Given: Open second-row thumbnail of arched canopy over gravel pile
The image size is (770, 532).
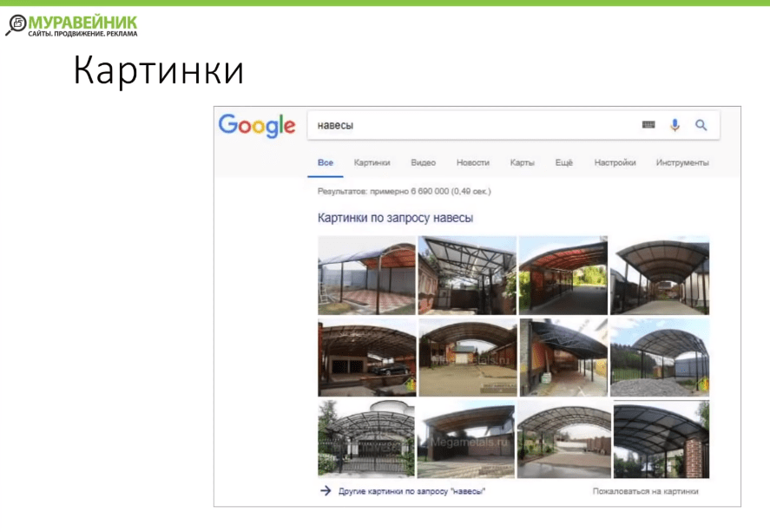Looking at the screenshot, I should point(660,358).
